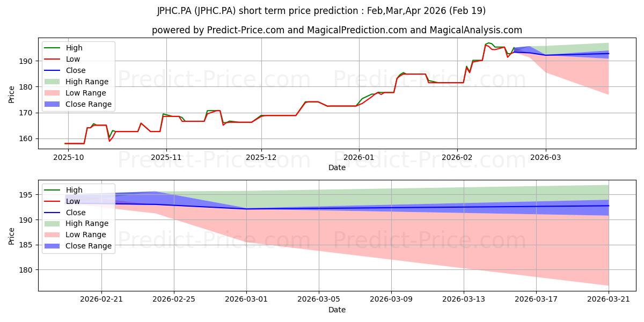Select the High Range green swatch in top legend
This screenshot has height=322, width=644.
(x=53, y=82)
